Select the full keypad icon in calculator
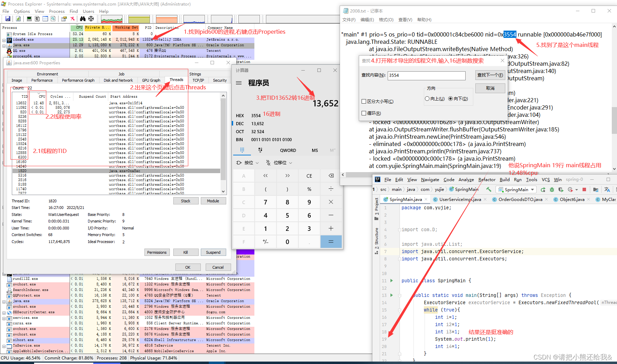The image size is (617, 364). pos(242,150)
